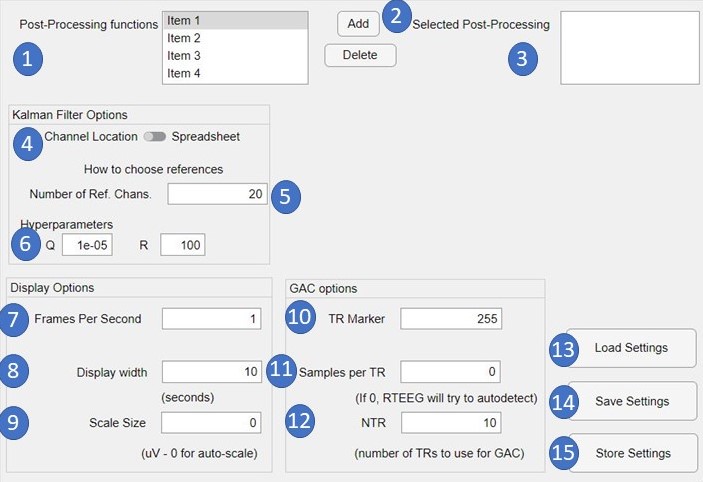This screenshot has width=703, height=482.
Task: Click the 'Spreadsheet' label beside the switch
Action: point(206,137)
